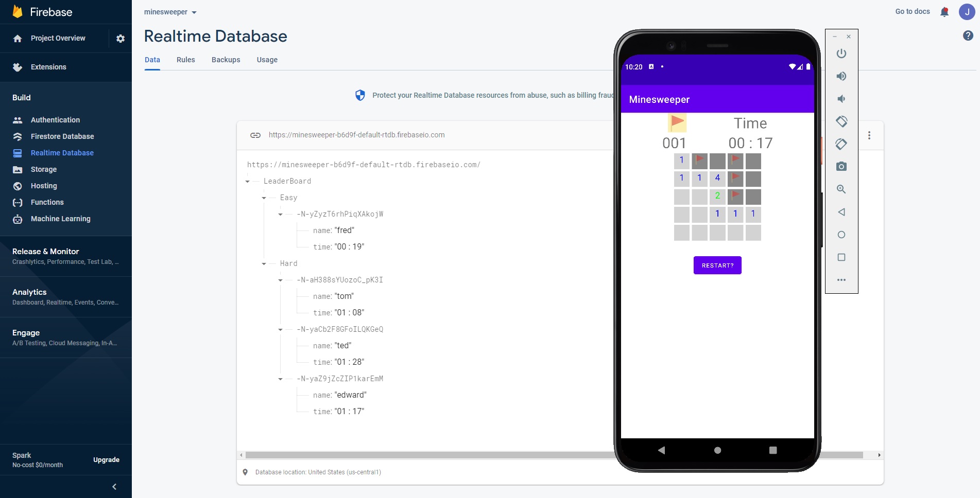Click the database root URL path

[364, 165]
